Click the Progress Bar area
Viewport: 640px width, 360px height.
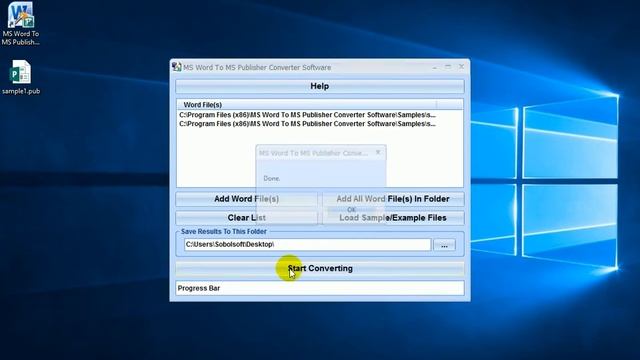(320, 288)
